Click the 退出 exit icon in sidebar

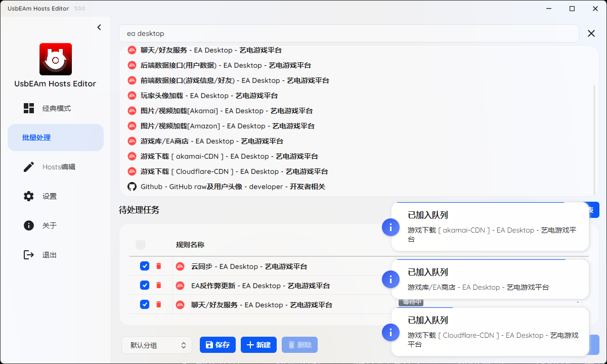click(29, 255)
